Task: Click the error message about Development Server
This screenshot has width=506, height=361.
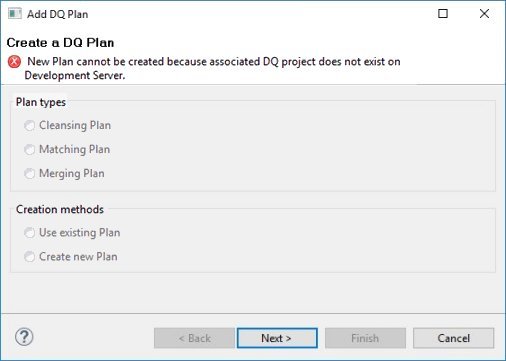Action: tap(213, 68)
